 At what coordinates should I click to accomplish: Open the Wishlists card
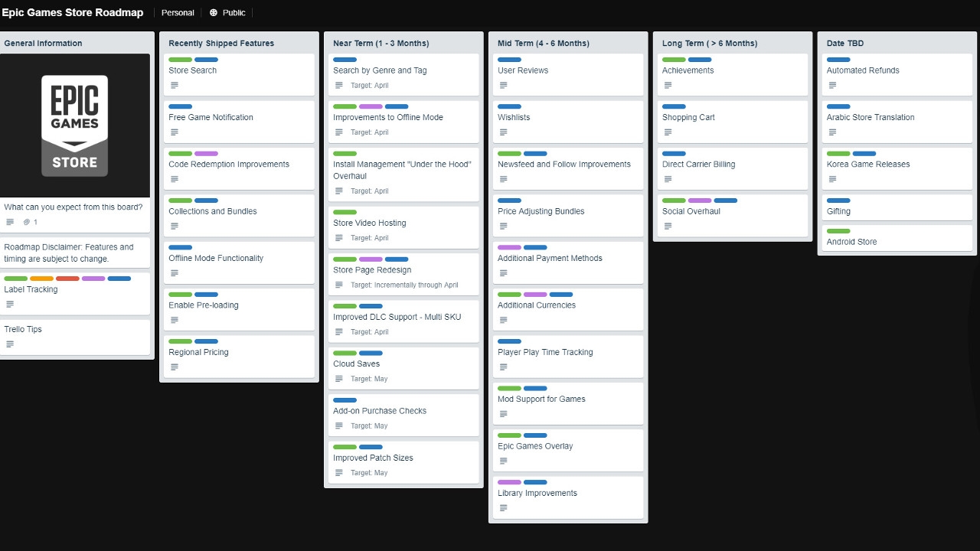[x=514, y=117]
